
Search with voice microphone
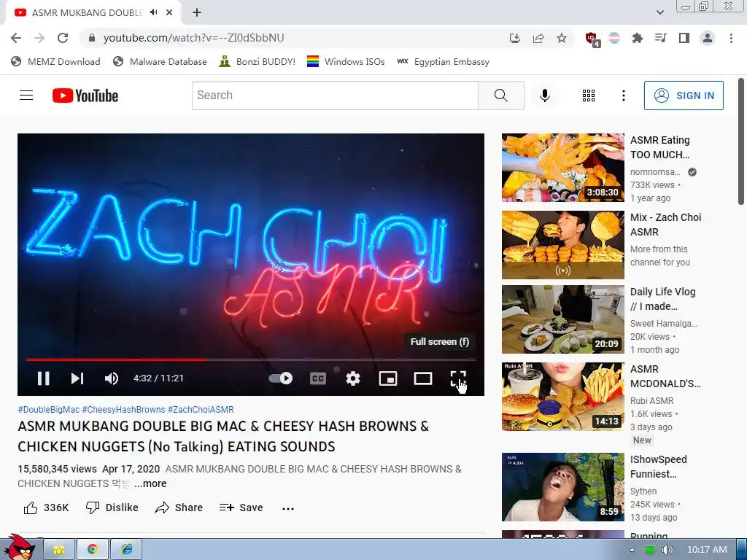tap(544, 96)
